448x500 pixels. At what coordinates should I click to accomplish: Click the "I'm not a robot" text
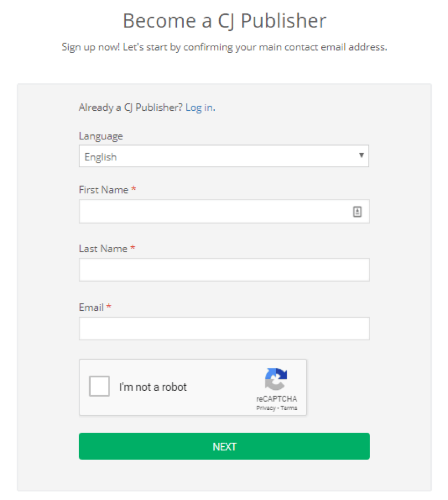pos(153,387)
